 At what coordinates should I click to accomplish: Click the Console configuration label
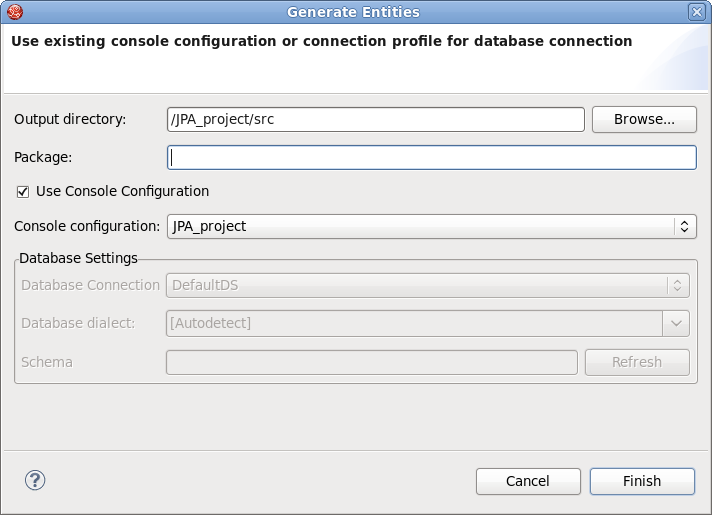coord(86,226)
